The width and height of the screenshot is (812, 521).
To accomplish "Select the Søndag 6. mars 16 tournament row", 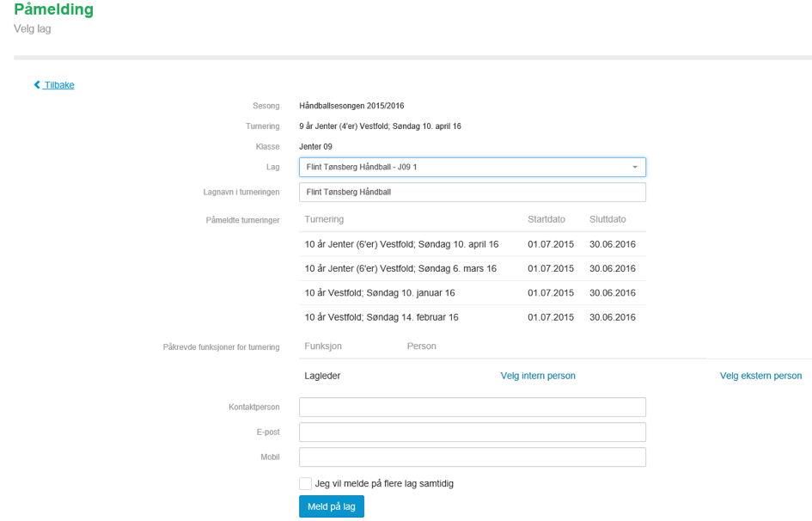I will tap(400, 269).
